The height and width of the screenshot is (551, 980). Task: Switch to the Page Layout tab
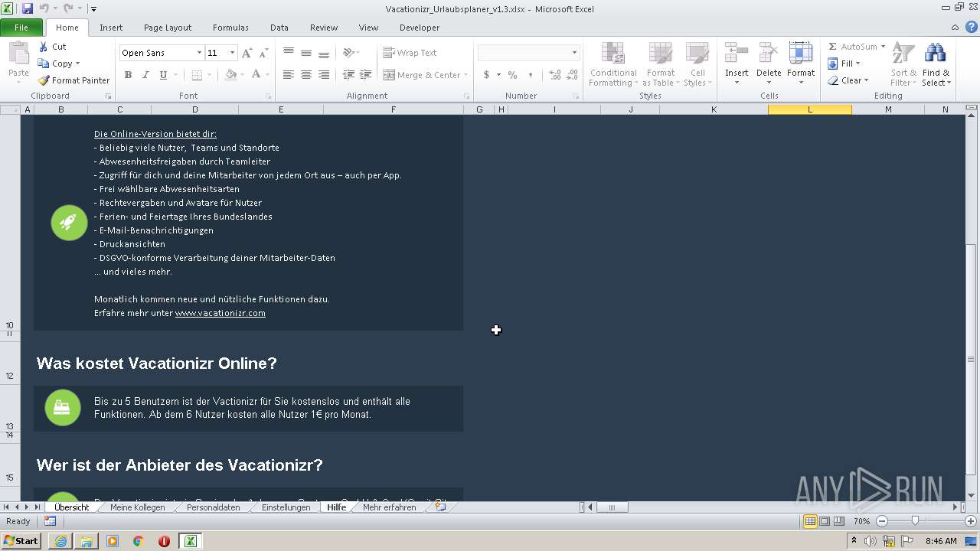168,28
